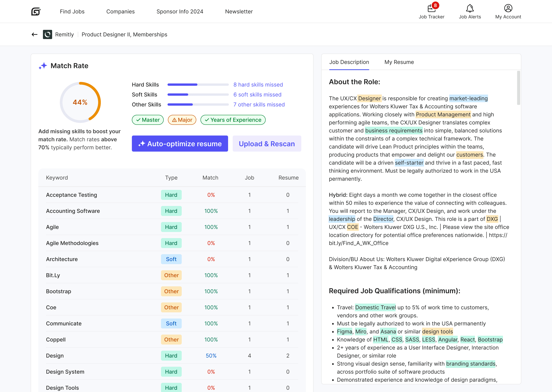Open Sponsor Info 2024 page
Screen dimensions: 552x392
pyautogui.click(x=180, y=11)
